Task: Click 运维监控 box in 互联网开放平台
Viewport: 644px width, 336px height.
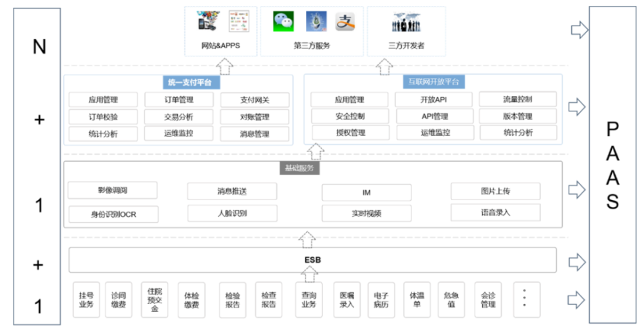Action: pos(435,133)
